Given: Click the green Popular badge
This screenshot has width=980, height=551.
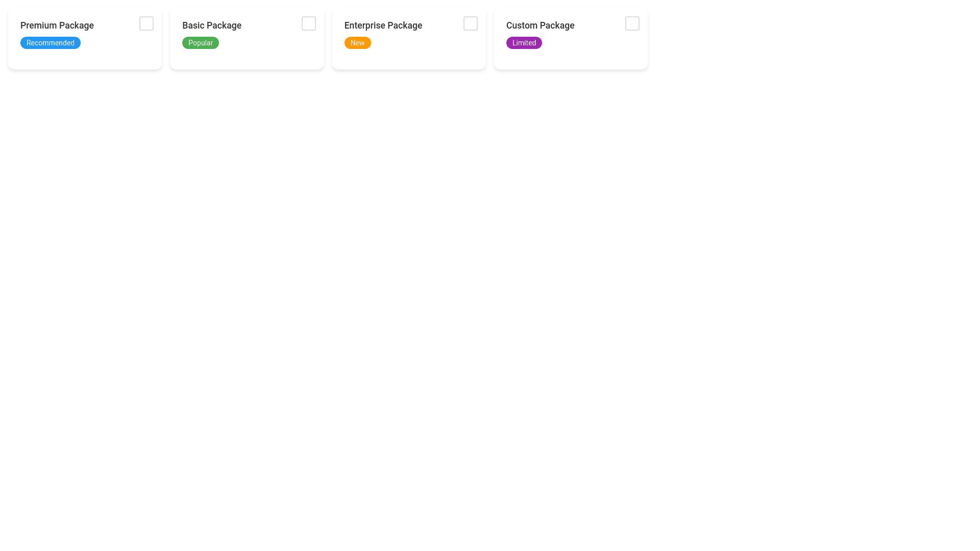Looking at the screenshot, I should point(200,43).
